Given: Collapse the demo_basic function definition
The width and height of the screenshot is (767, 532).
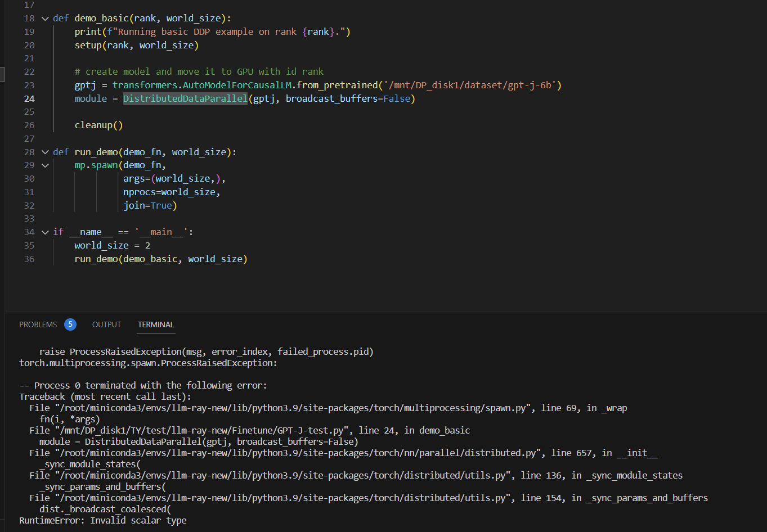Looking at the screenshot, I should [x=45, y=18].
